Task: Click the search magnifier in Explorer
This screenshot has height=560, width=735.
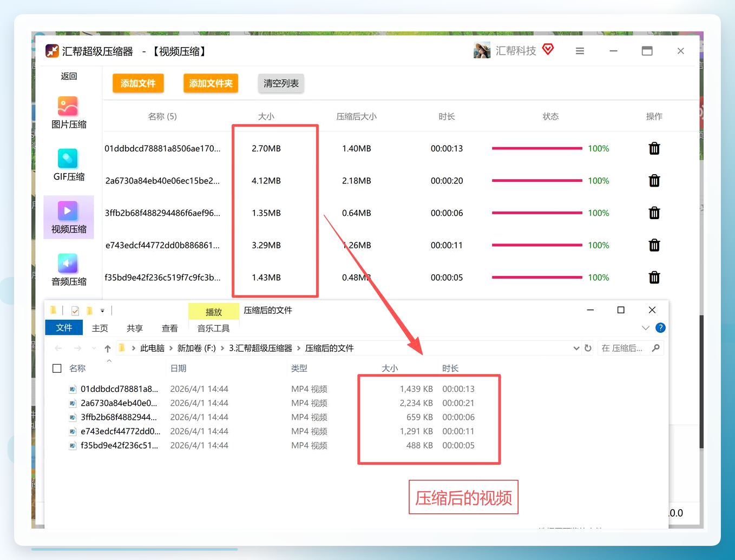Action: (656, 348)
